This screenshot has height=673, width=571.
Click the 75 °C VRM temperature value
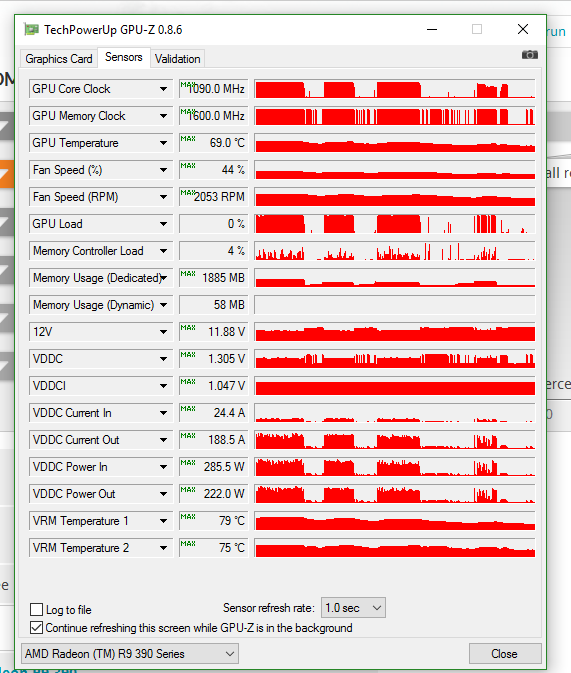click(x=213, y=548)
